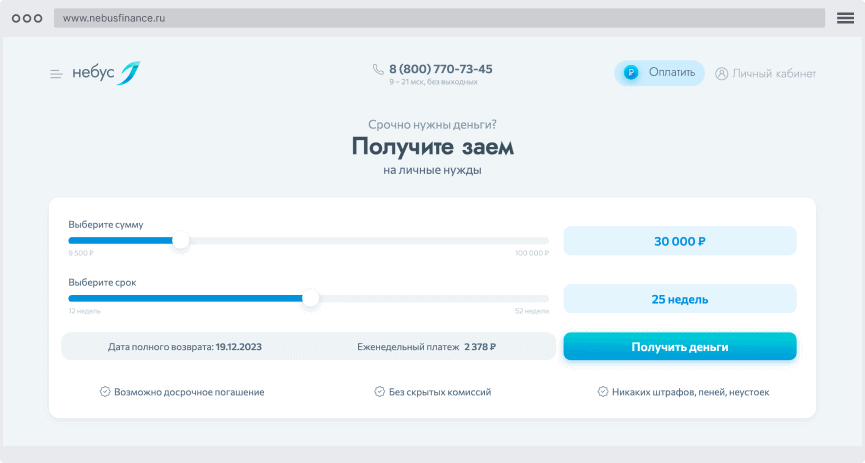Click the 25 недель term field

680,299
